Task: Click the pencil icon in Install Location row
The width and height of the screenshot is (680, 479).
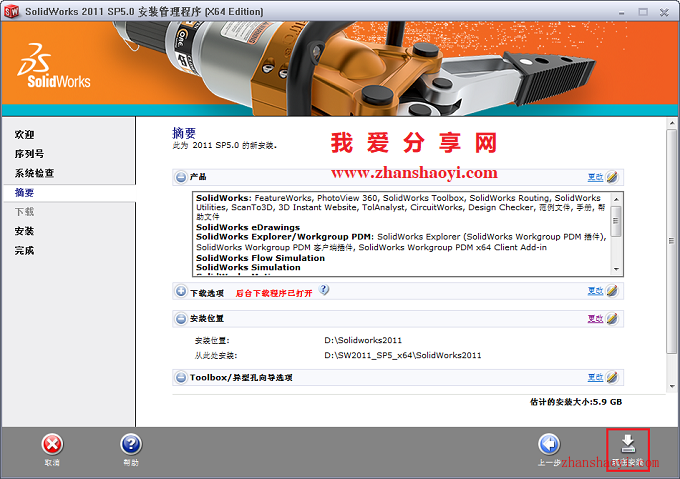Action: pos(612,319)
